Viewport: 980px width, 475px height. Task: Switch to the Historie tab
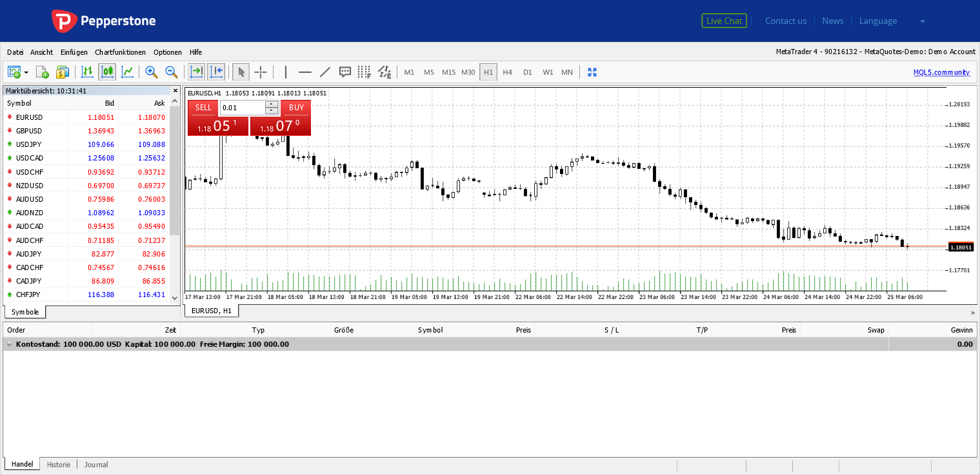pyautogui.click(x=58, y=464)
